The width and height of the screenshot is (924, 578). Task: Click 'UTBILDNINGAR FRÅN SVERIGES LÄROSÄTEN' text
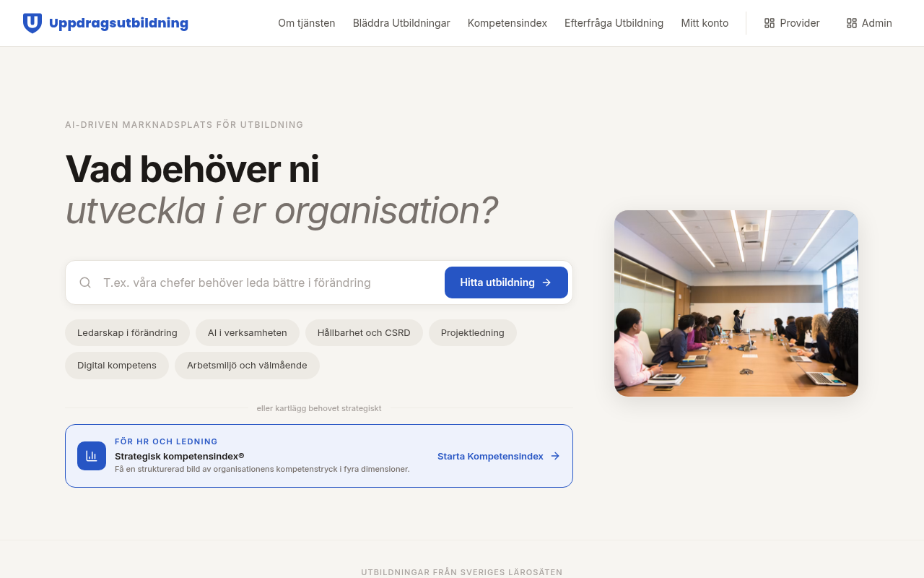click(462, 572)
